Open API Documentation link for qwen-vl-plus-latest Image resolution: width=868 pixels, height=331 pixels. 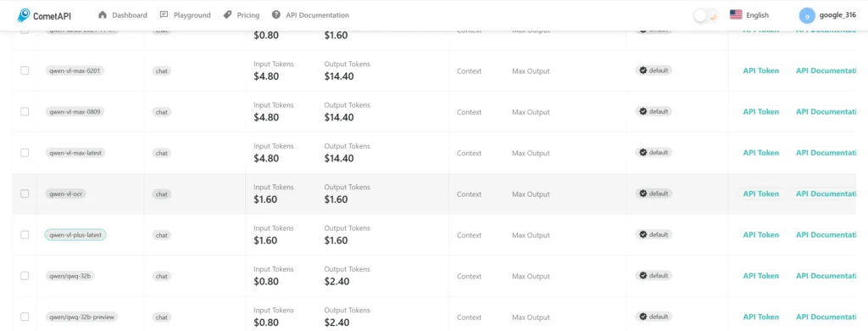point(826,234)
